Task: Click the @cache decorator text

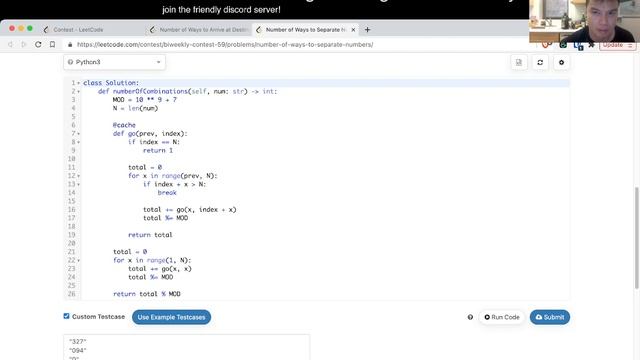Action: click(x=124, y=125)
